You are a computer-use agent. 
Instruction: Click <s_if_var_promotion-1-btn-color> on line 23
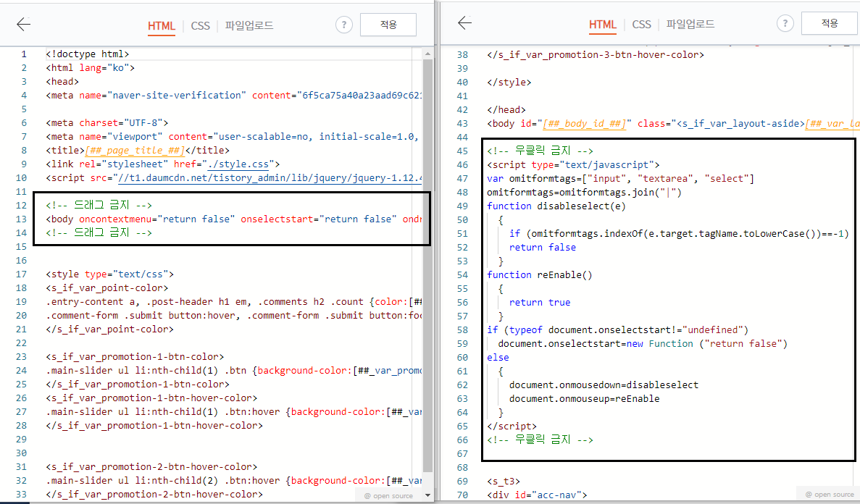135,356
